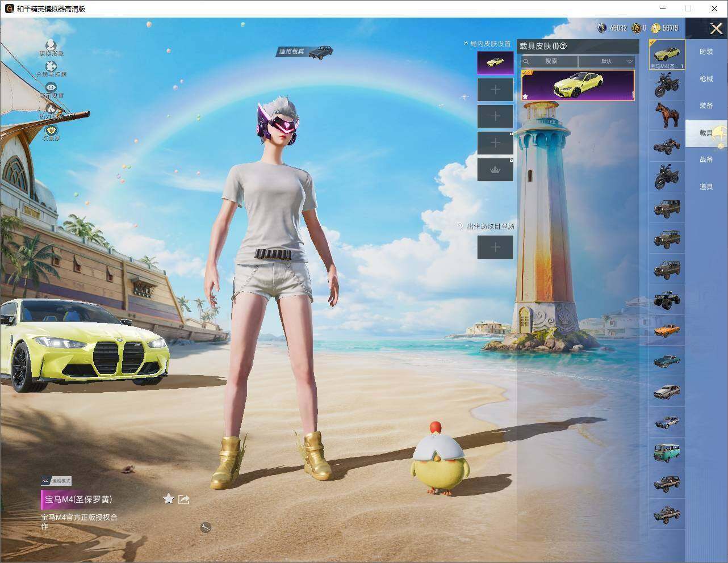Select the yellow 宝马M4 skin card
The height and width of the screenshot is (563, 728).
pyautogui.click(x=578, y=86)
